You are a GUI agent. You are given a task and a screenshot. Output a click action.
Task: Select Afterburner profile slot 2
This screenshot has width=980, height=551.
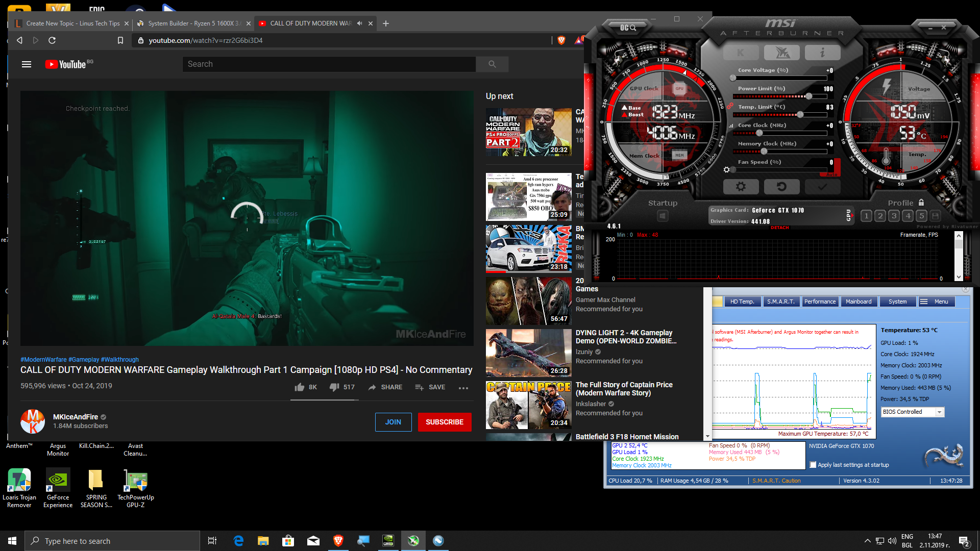pyautogui.click(x=880, y=216)
